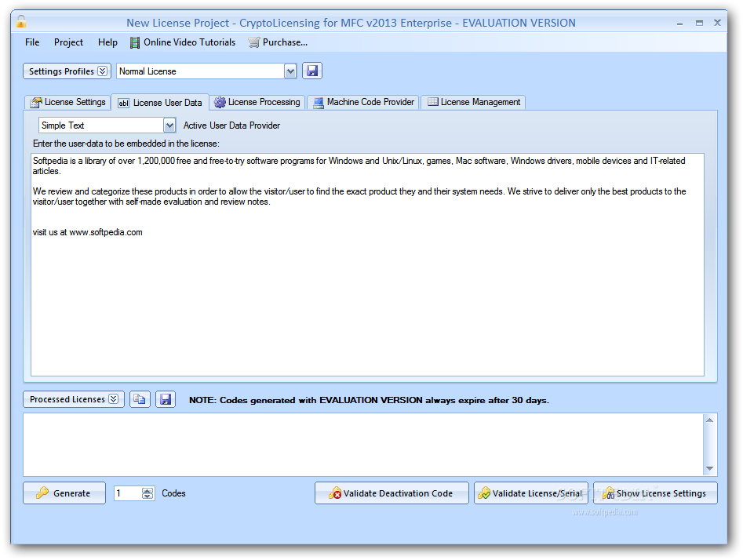Open the Normal License combo box arrow

(x=290, y=71)
